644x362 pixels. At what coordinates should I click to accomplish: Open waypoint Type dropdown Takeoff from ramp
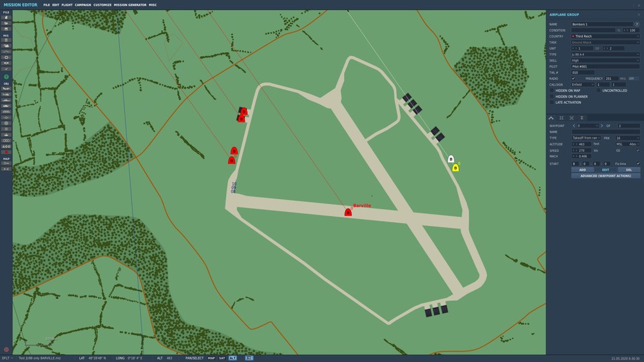click(x=586, y=138)
